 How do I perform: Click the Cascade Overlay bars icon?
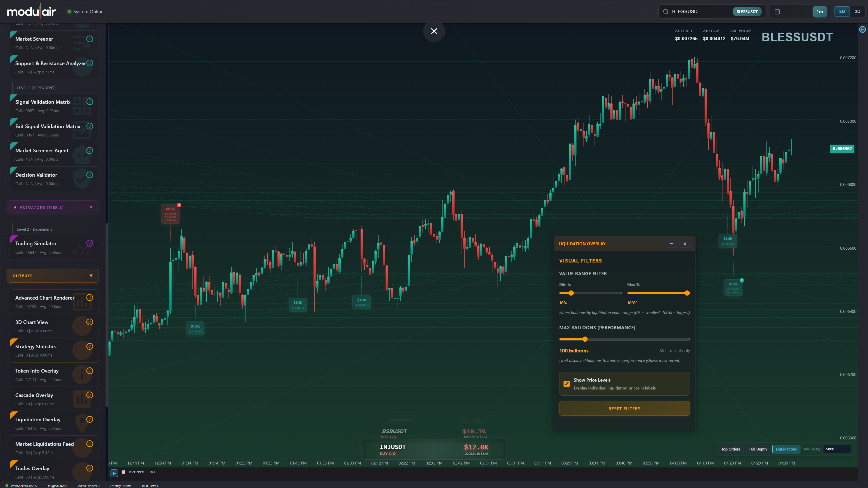[82, 399]
